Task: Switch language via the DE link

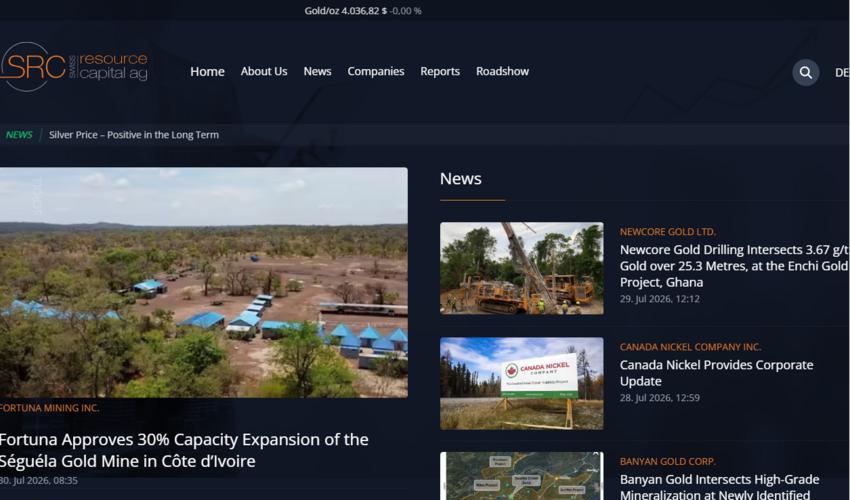Action: coord(842,72)
